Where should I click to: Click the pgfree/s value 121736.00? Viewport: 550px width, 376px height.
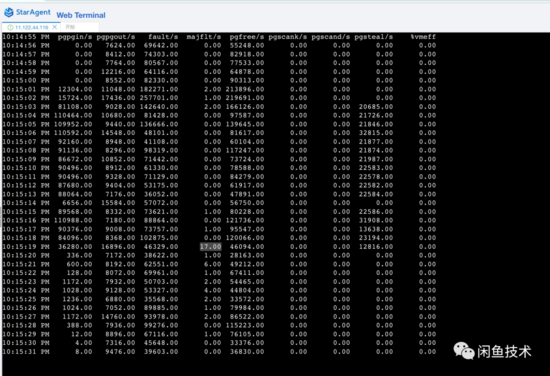[245, 220]
